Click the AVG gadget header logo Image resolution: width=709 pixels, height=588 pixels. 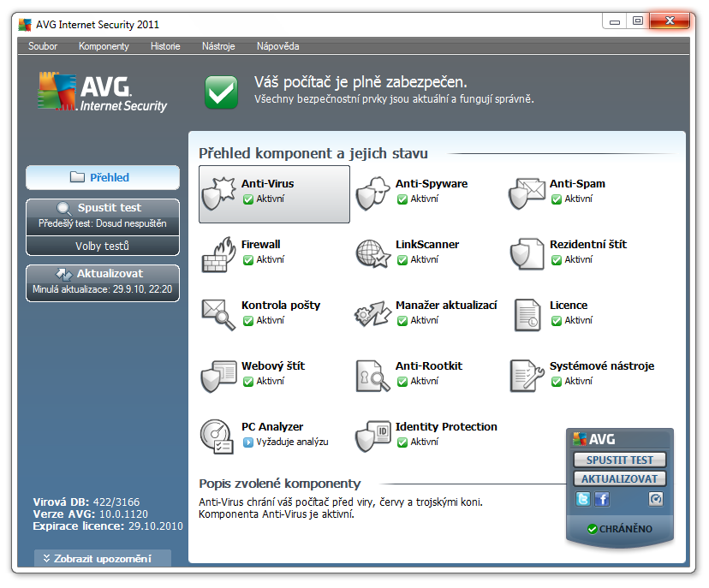pyautogui.click(x=593, y=439)
